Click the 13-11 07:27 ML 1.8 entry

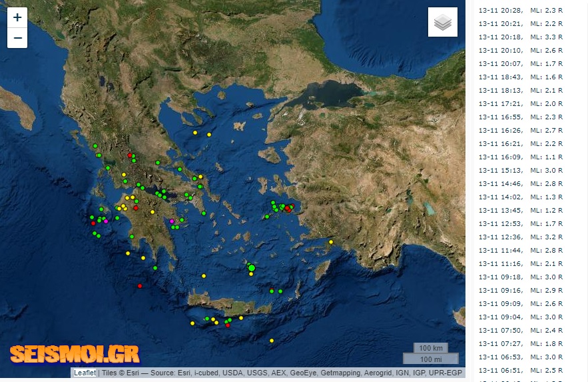pyautogui.click(x=520, y=343)
